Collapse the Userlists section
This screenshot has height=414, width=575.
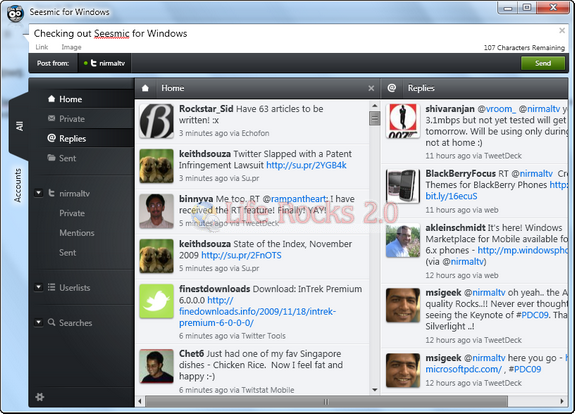[39, 287]
